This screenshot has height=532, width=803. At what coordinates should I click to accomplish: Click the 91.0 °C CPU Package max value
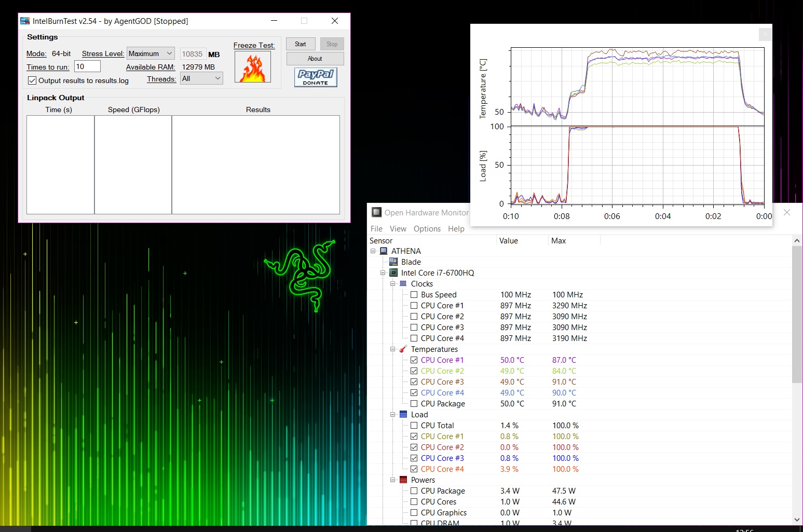pos(564,404)
